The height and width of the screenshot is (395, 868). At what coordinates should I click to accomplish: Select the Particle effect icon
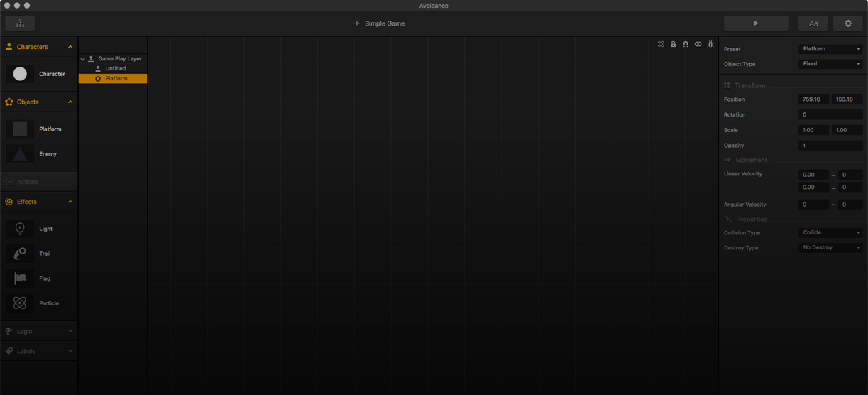tap(20, 303)
